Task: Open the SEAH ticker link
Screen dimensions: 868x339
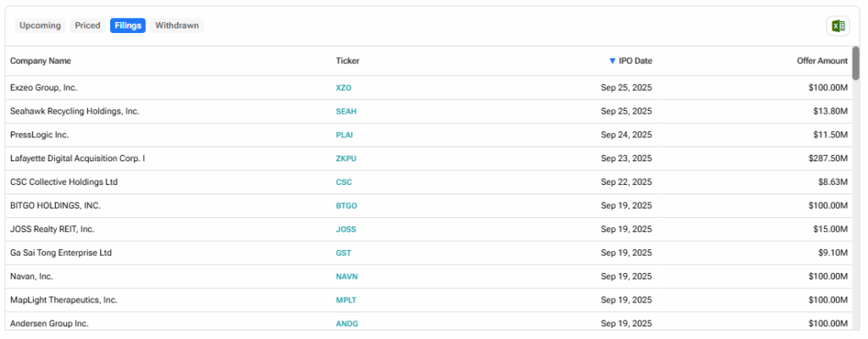Action: point(346,111)
